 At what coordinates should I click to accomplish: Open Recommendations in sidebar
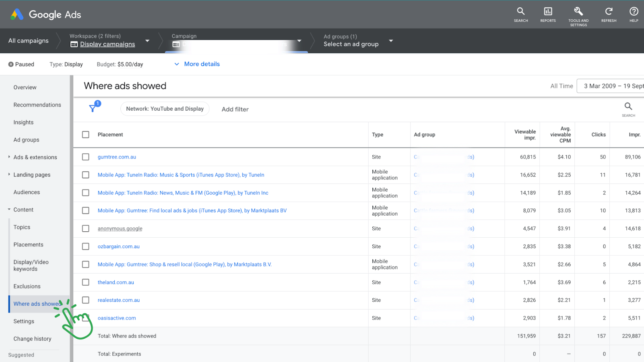pos(37,105)
